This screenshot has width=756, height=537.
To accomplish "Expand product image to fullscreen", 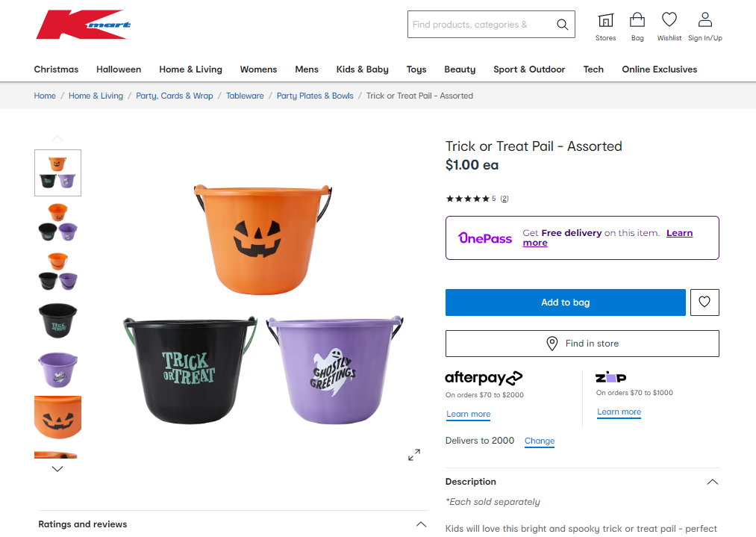I will (413, 455).
